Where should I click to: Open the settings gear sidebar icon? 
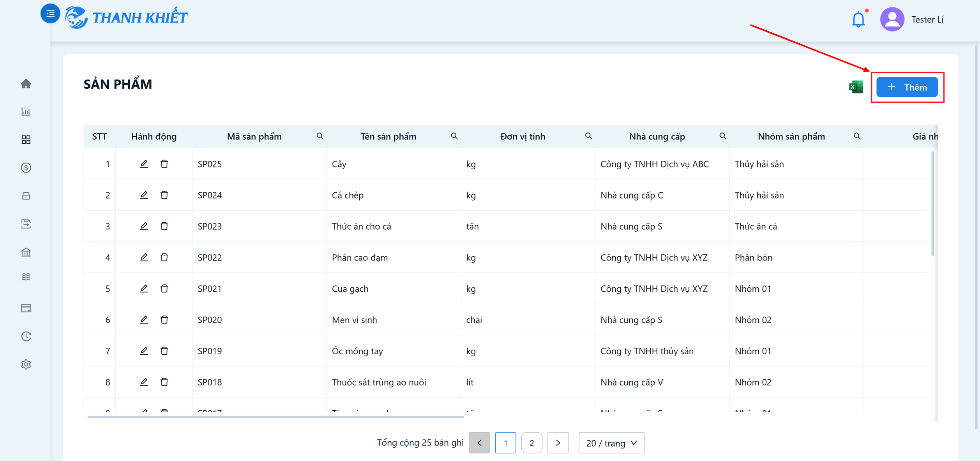[x=26, y=364]
